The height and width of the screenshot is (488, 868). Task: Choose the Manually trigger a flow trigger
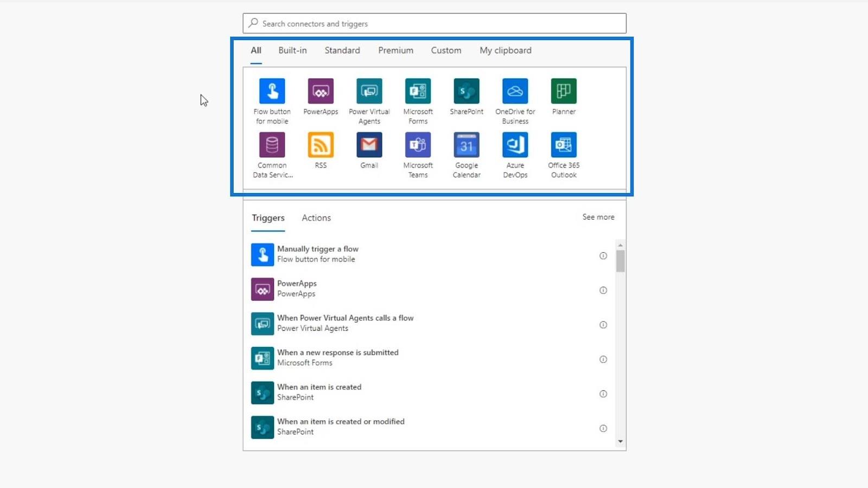(429, 254)
